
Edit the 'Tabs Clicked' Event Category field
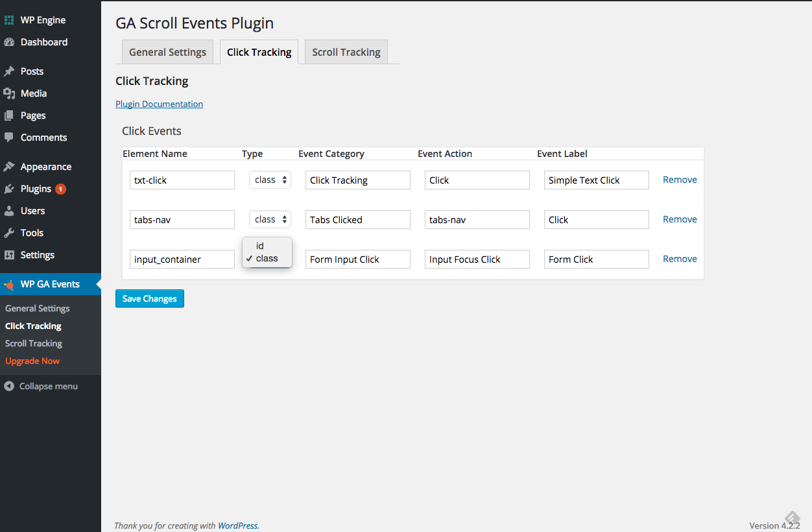[x=358, y=220]
